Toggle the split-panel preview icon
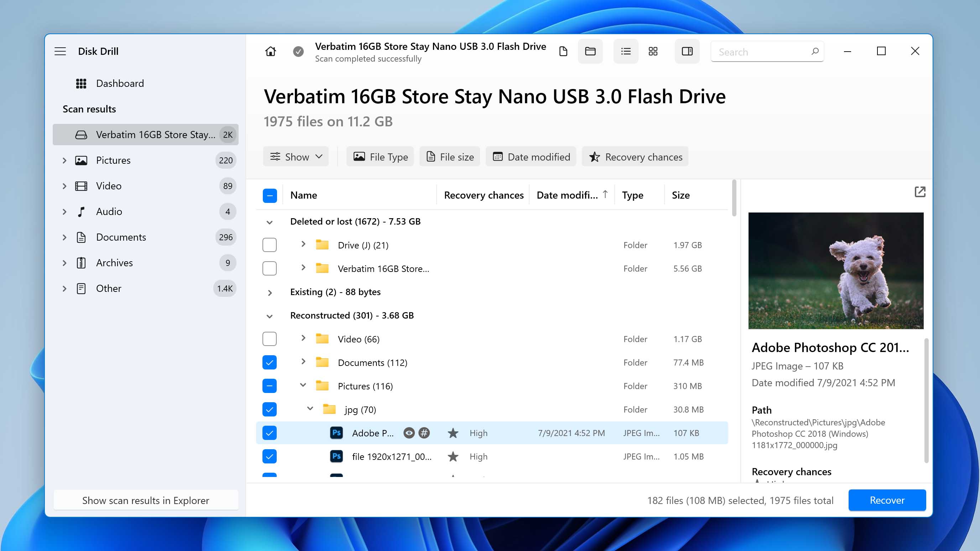 pyautogui.click(x=686, y=51)
